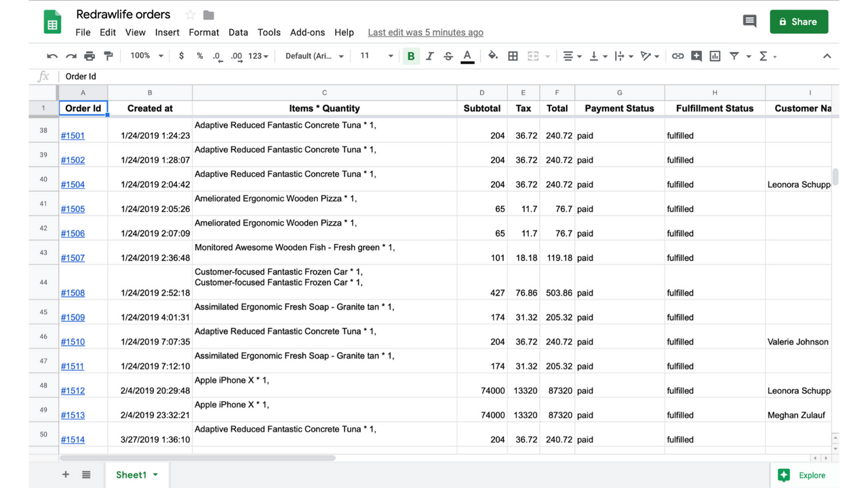Toggle bold formatting
Viewport: 868px width, 488px height.
[x=411, y=56]
